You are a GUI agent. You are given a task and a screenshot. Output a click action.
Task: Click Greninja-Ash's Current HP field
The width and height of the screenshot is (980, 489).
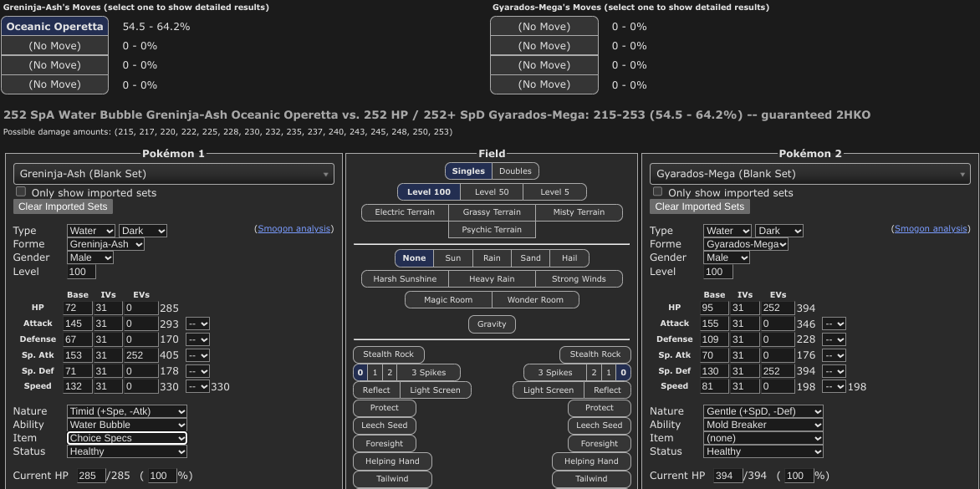point(91,476)
